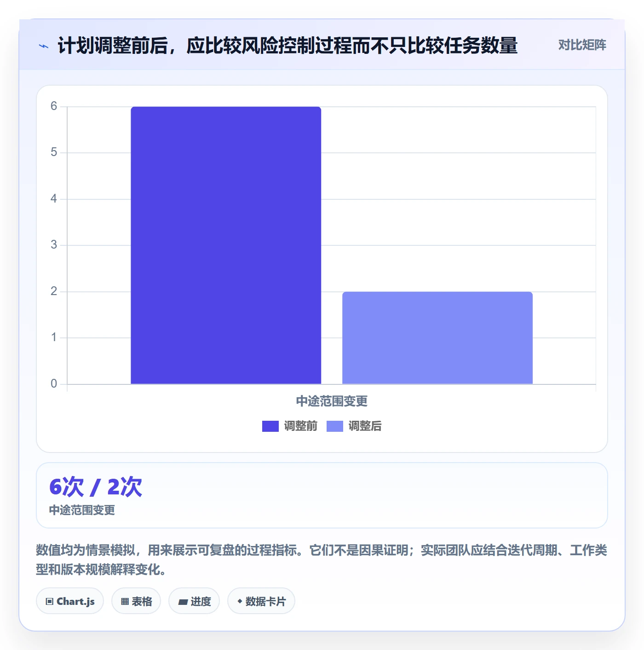Click the y-axis tick label 3

54,245
